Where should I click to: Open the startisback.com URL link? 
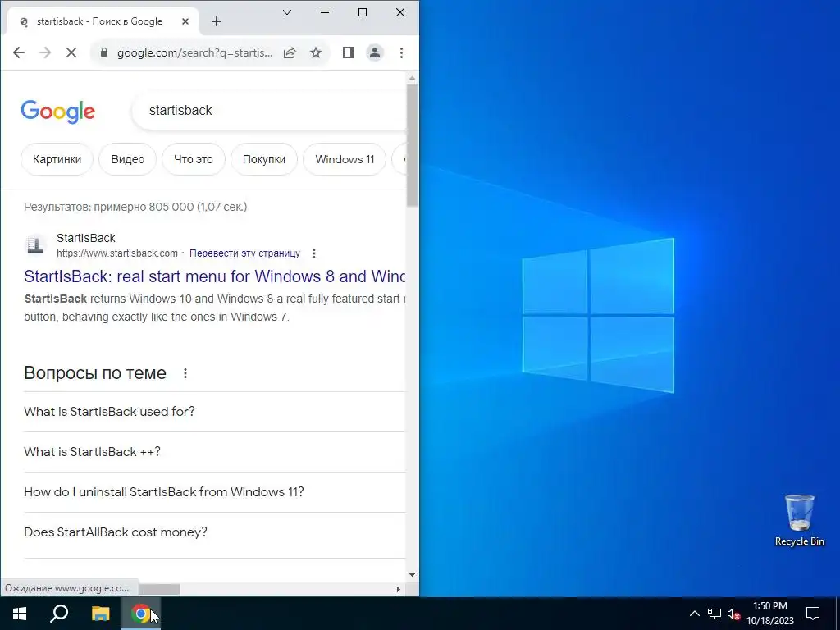(116, 253)
